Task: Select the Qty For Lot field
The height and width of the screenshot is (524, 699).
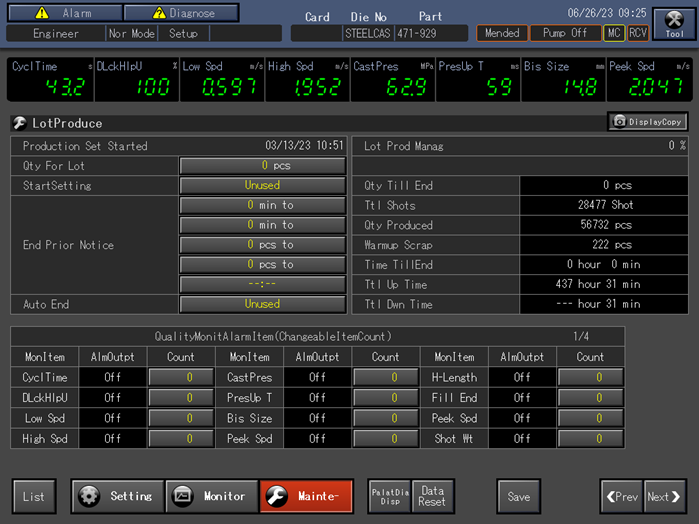Action: 262,165
